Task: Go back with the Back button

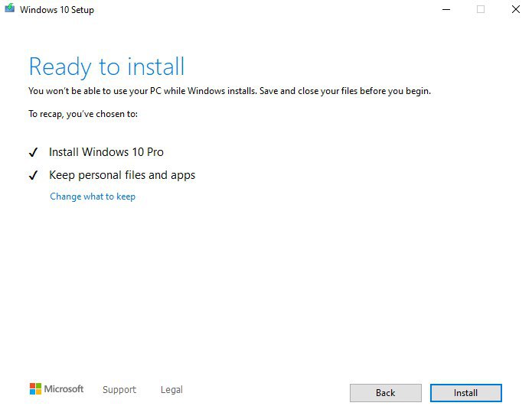Action: click(386, 393)
